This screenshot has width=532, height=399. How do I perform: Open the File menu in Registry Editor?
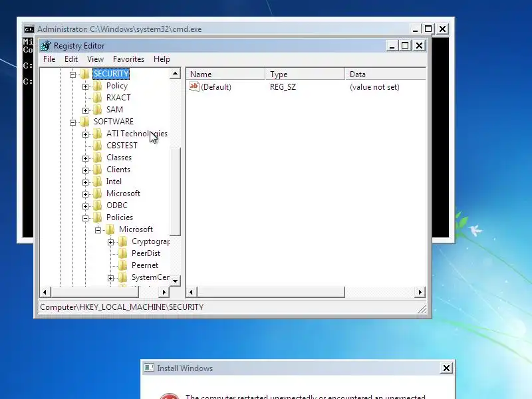(x=49, y=59)
